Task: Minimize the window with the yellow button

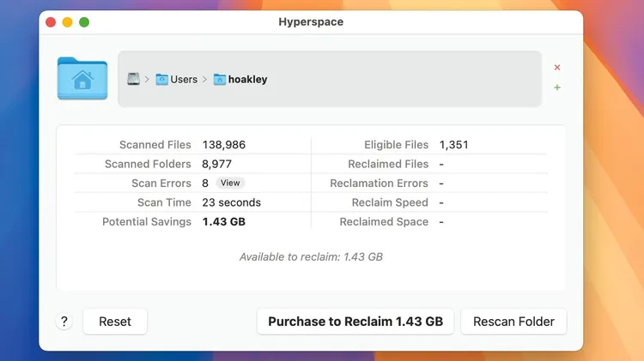Action: click(67, 22)
